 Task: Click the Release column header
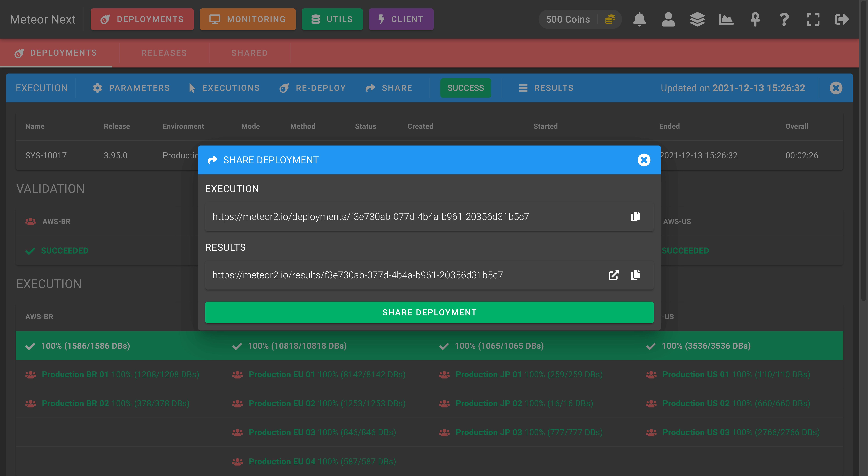[117, 126]
